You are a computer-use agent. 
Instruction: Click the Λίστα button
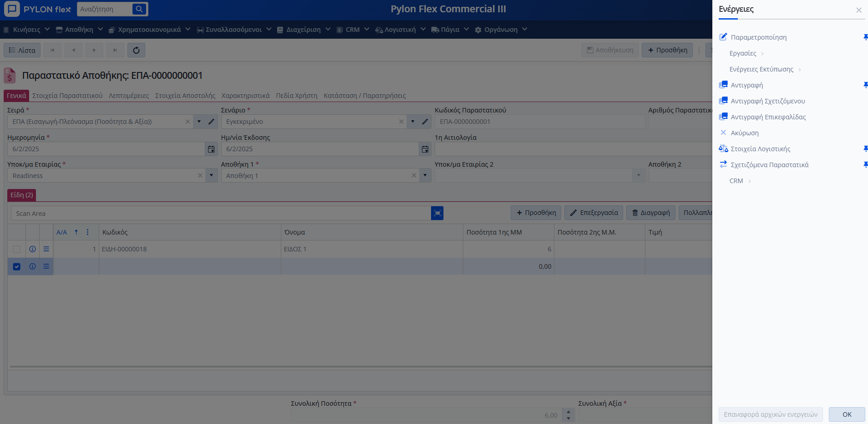pyautogui.click(x=22, y=50)
